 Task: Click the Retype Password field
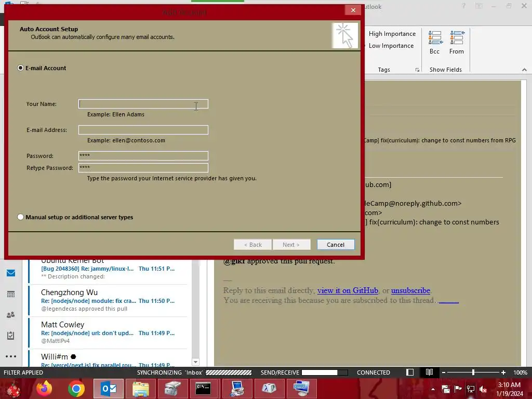[x=143, y=168]
